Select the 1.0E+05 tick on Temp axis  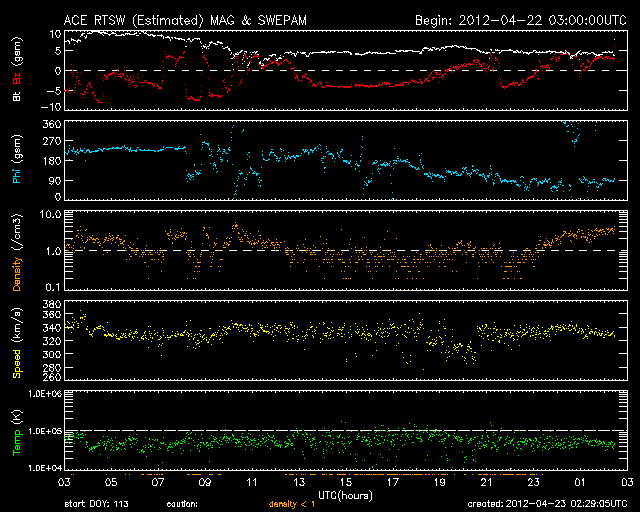pos(45,431)
